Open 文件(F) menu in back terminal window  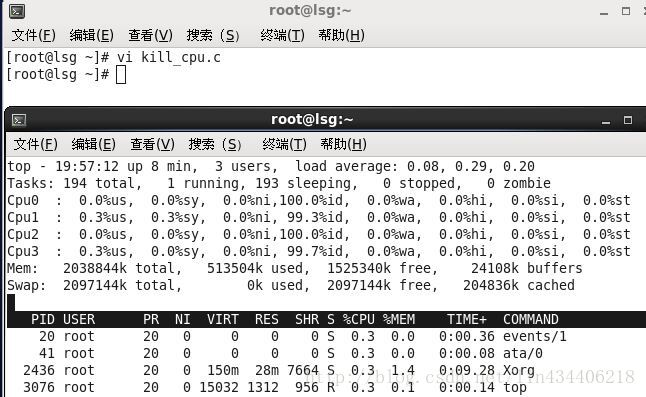coord(33,35)
